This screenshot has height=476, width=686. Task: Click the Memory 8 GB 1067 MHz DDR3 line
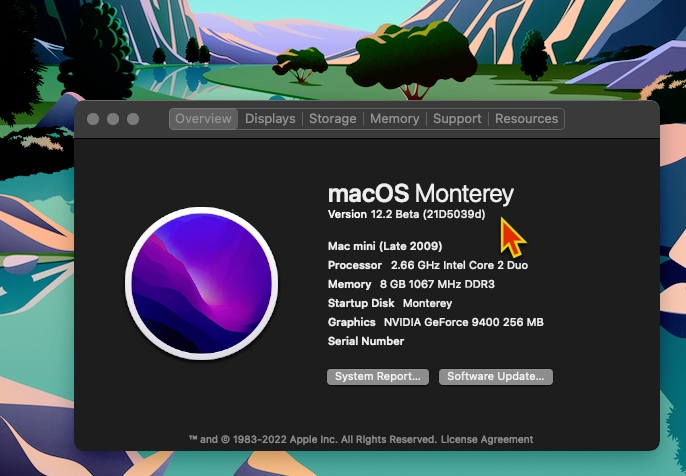[411, 284]
